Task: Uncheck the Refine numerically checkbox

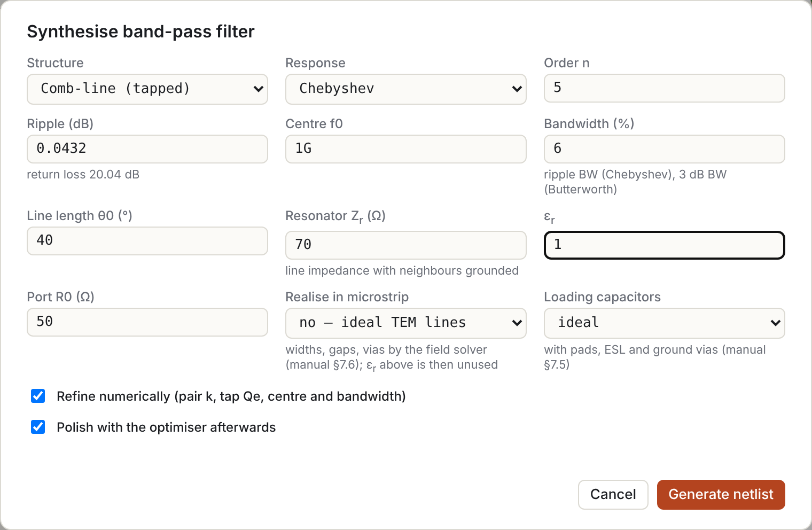Action: [x=38, y=396]
